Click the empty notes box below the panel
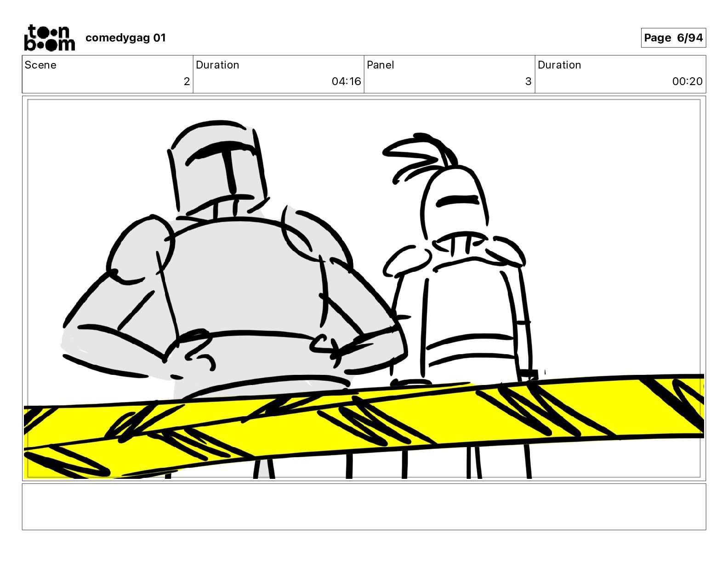Screen dimensions: 728x563 (364, 506)
